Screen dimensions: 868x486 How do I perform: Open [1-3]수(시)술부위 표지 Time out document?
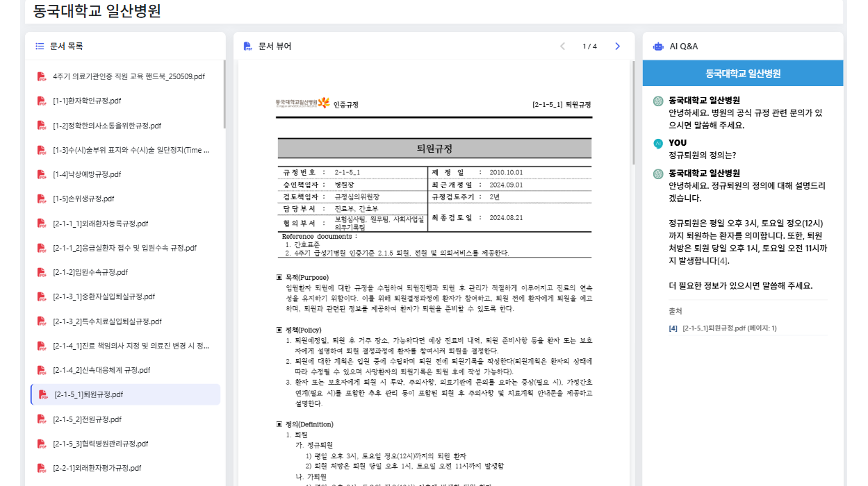pyautogui.click(x=131, y=150)
